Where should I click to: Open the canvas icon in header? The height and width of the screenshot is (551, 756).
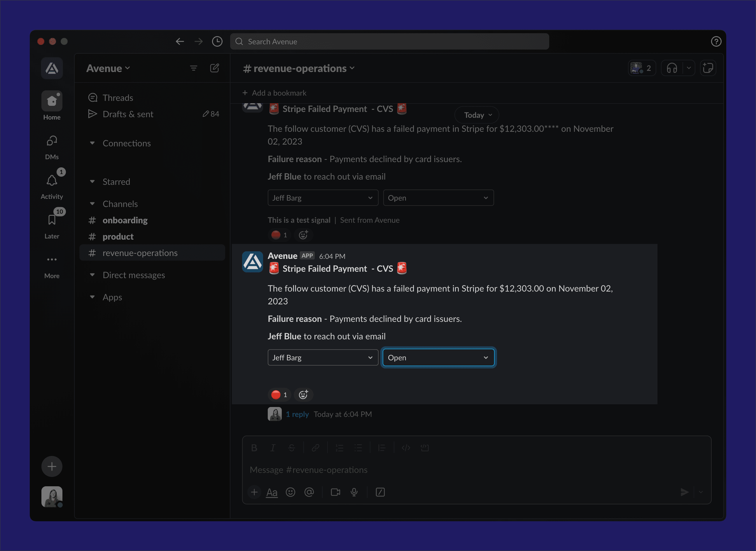(708, 69)
